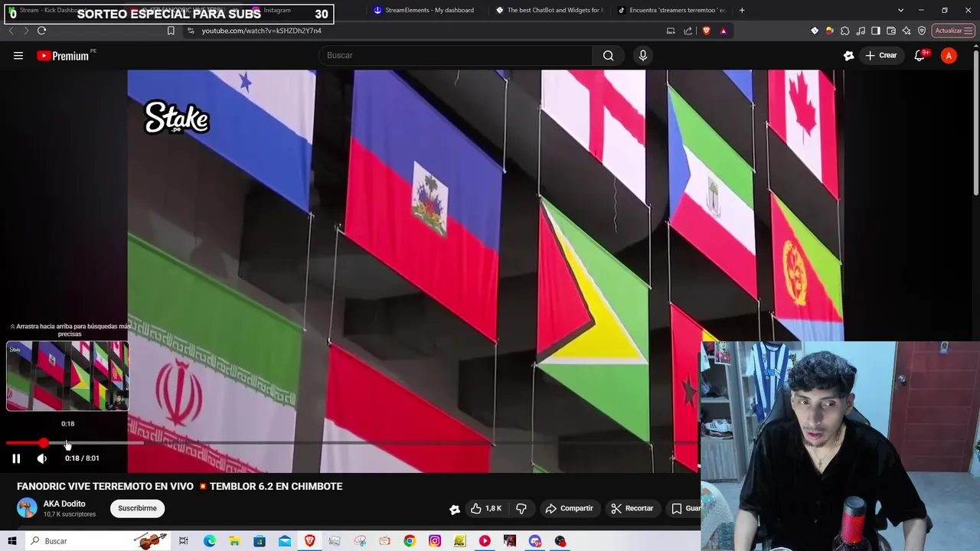Start voice search with microphone
Viewport: 980px width, 551px height.
[x=643, y=55]
